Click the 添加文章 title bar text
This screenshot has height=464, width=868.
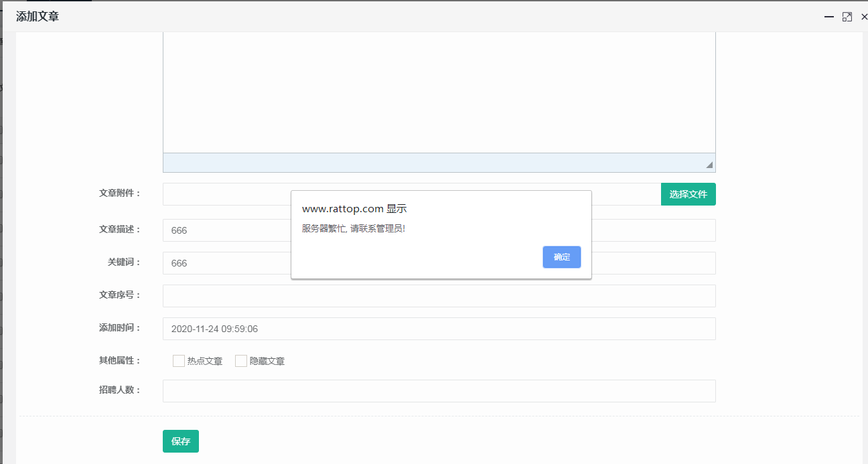(38, 17)
